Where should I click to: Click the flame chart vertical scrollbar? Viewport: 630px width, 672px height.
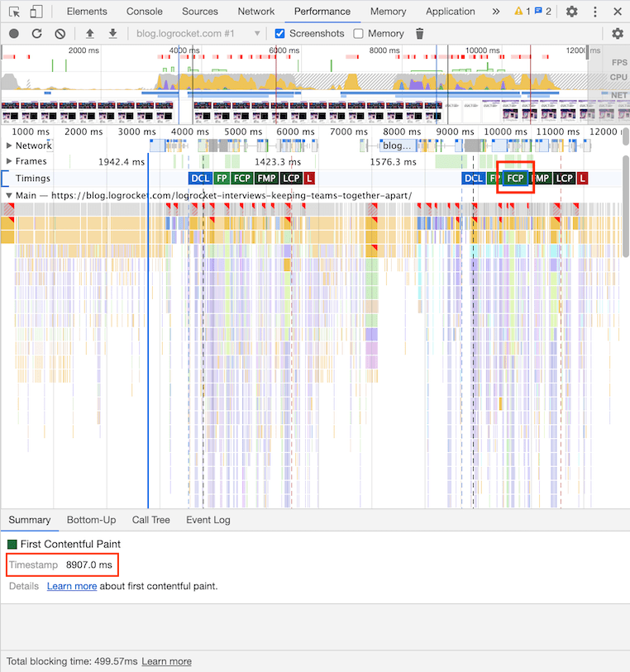coord(626,206)
